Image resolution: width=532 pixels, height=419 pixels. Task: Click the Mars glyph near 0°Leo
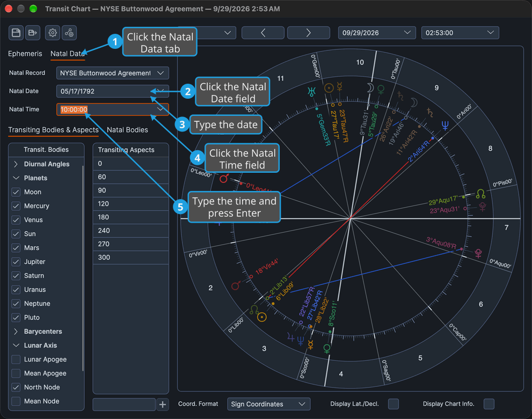coord(224,178)
